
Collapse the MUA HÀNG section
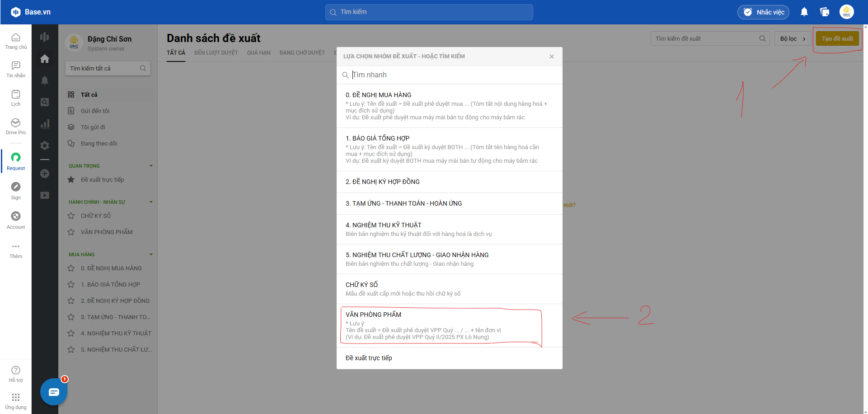(x=151, y=254)
